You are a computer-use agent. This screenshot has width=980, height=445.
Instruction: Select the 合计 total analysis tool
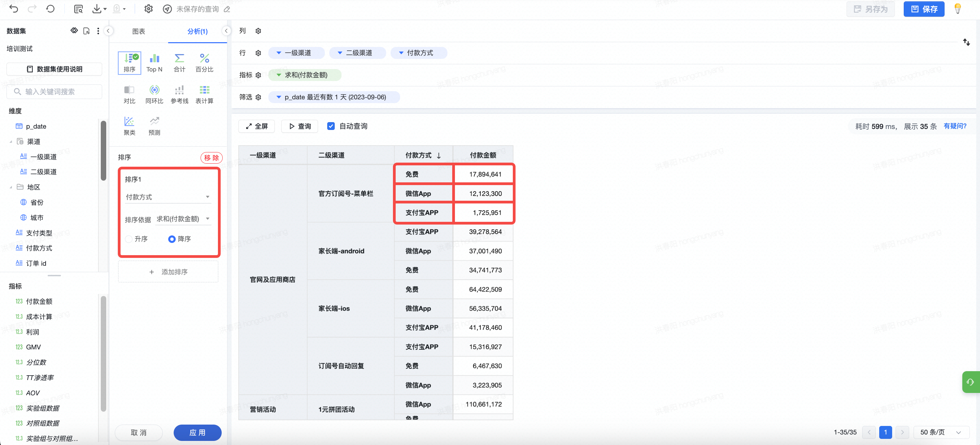pos(179,63)
